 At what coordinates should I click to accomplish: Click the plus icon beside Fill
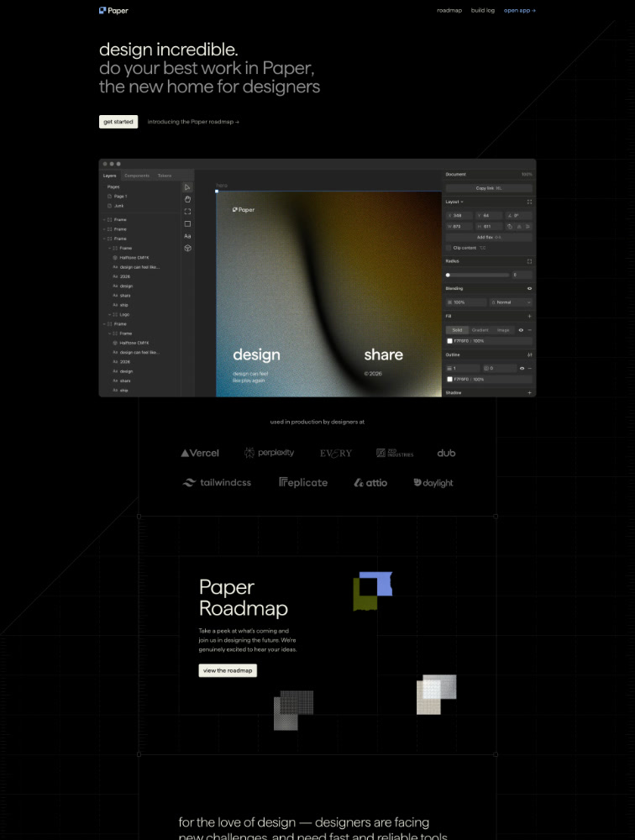click(529, 316)
